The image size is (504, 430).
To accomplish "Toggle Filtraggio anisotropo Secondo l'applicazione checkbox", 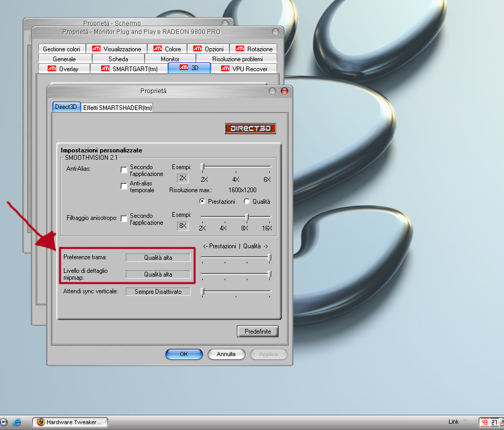I will (124, 218).
